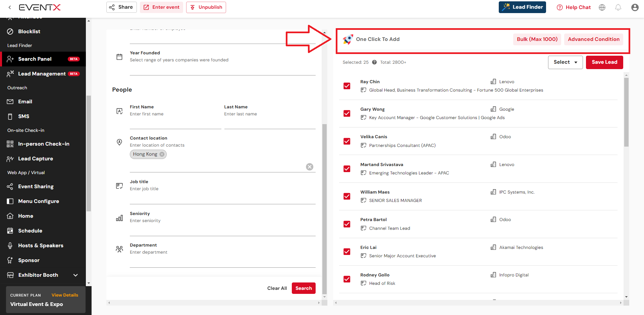Uncheck the Petra Bartol lead

coord(347,224)
